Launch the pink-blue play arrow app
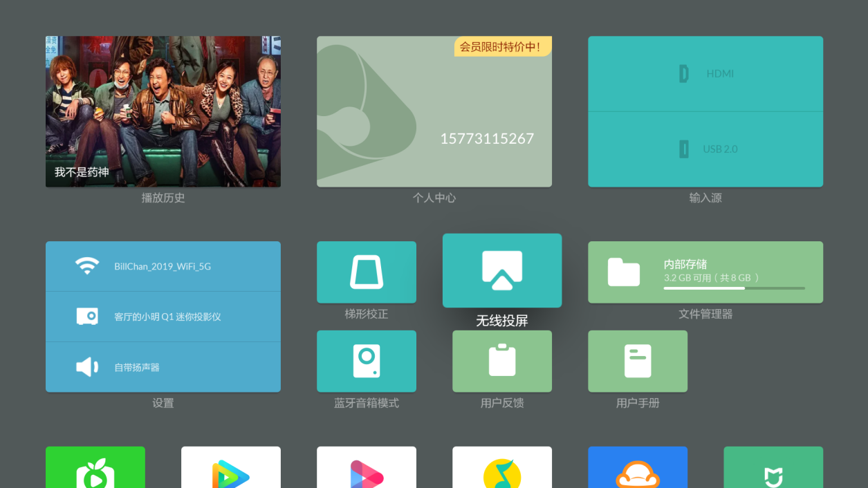868x488 pixels. coord(367,467)
